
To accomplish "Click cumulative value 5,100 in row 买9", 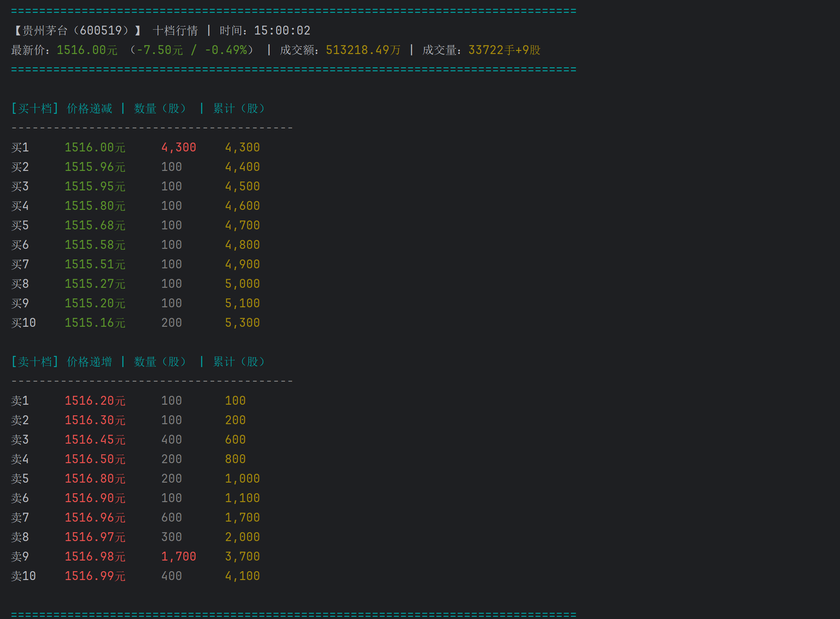I will click(243, 303).
